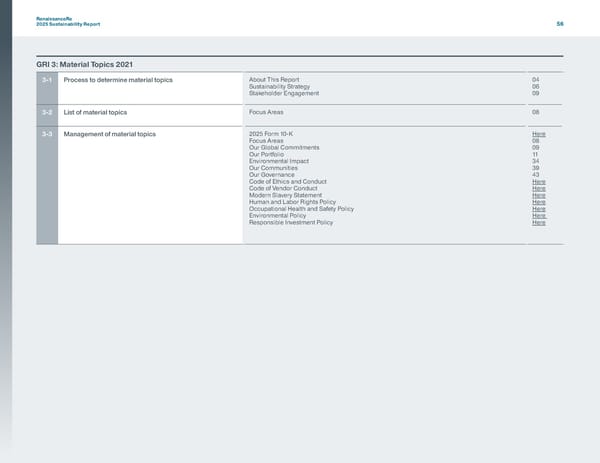Open the Here link for Human and Labor Rights Policy
600x463 pixels.
coord(538,202)
